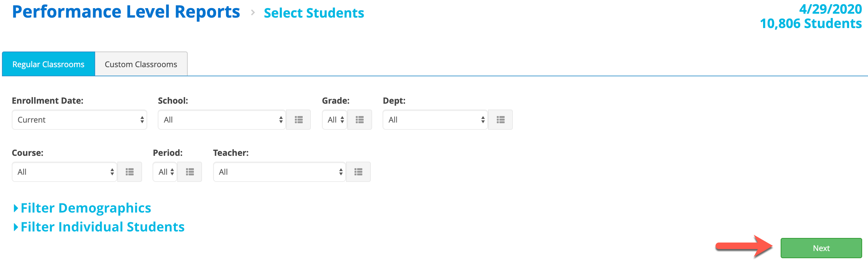Open the Course multi-select list icon

[x=130, y=172]
